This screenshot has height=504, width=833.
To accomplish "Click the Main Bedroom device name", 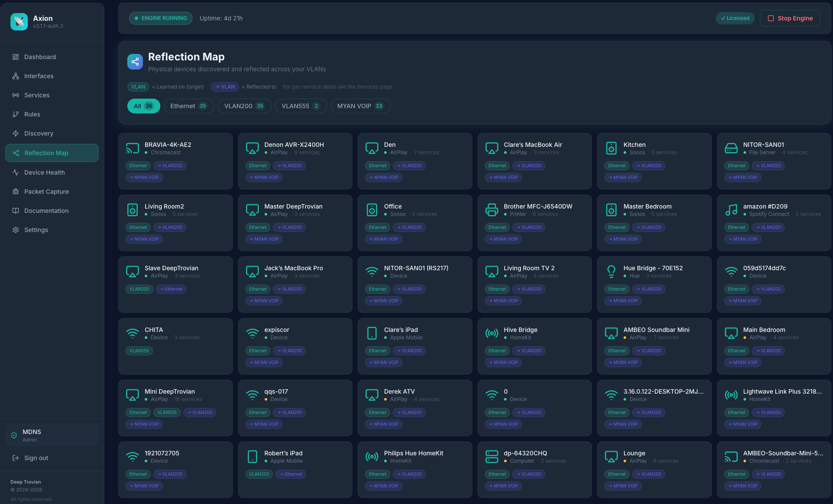I will point(764,330).
